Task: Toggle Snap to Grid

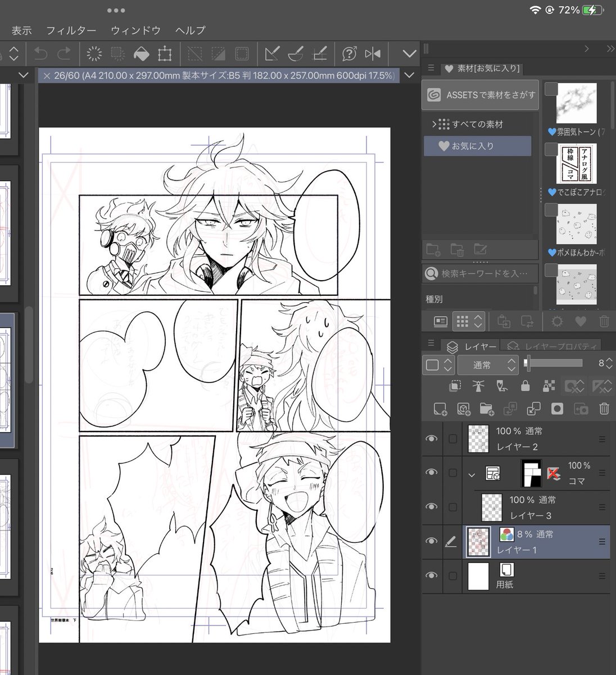Action: pos(319,54)
